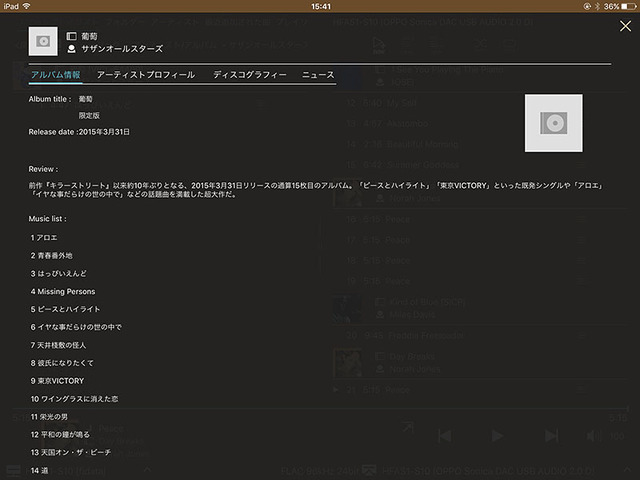Image resolution: width=640 pixels, height=480 pixels.
Task: Tap the small album cover thumbnail in header
Action: (x=43, y=41)
